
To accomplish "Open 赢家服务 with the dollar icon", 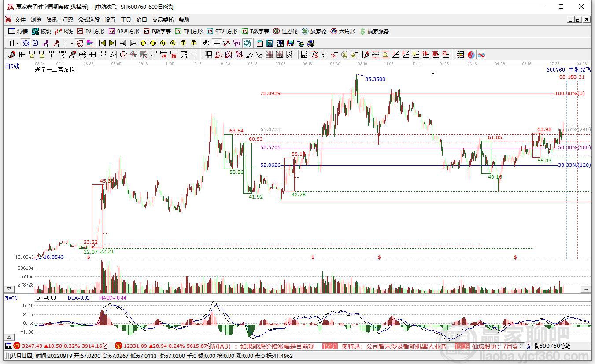I will 374,31.
